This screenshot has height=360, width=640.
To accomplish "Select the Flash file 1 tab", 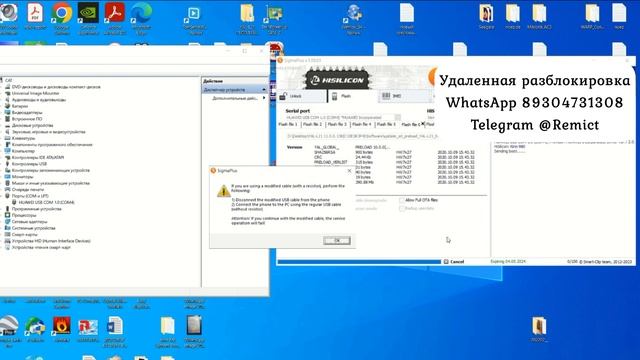I will tap(288, 124).
